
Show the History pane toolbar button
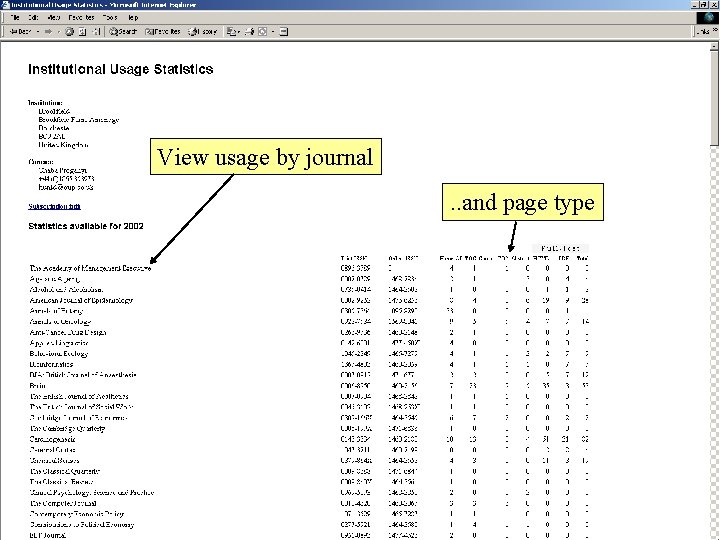pos(202,32)
